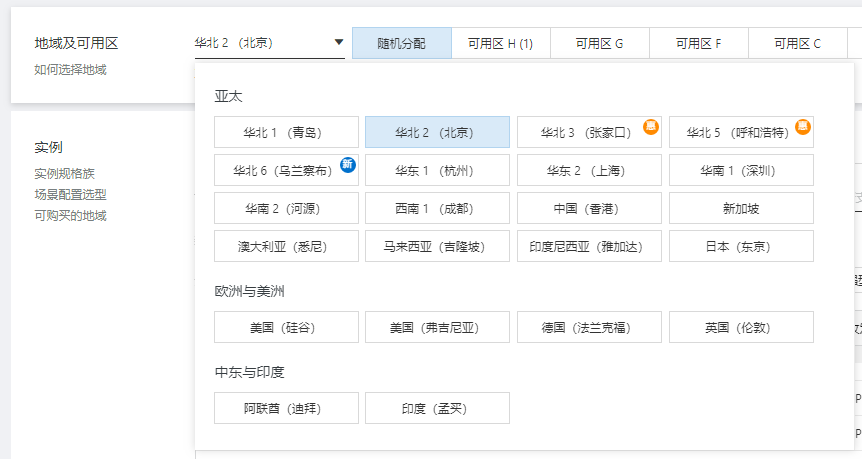Image resolution: width=862 pixels, height=459 pixels.
Task: Click the blue 新 badge on 华北 6（乌兰察布）
Action: pos(348,165)
